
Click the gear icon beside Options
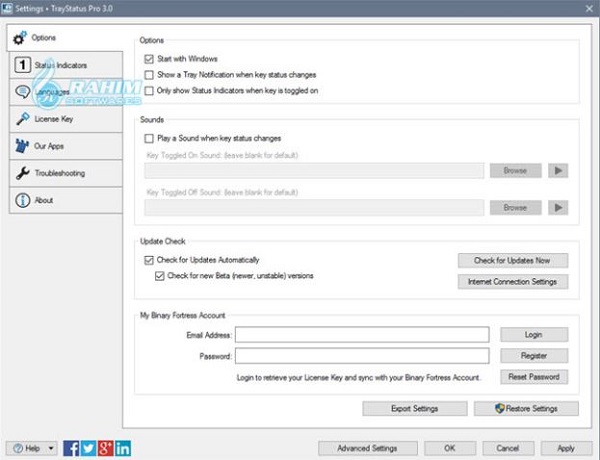coord(20,38)
